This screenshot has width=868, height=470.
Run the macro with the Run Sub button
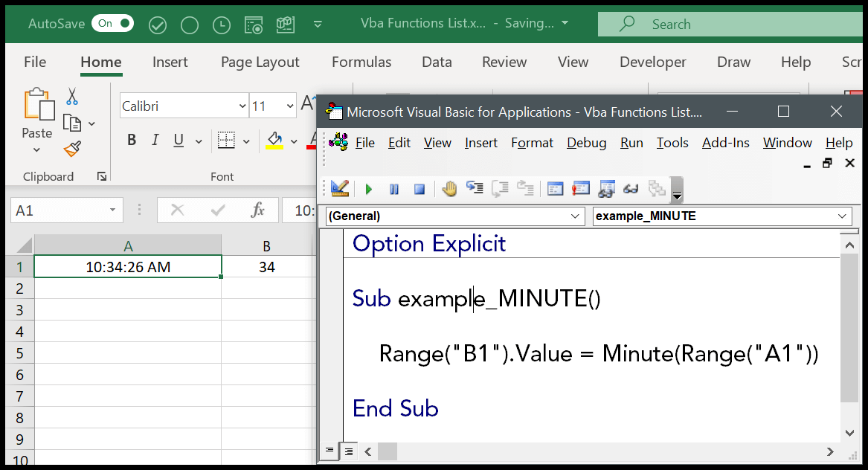(x=369, y=188)
